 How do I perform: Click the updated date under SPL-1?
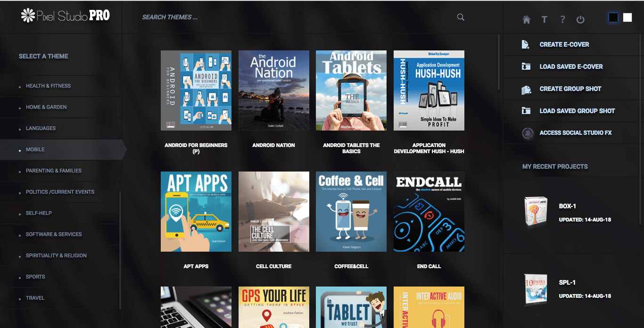(x=585, y=296)
